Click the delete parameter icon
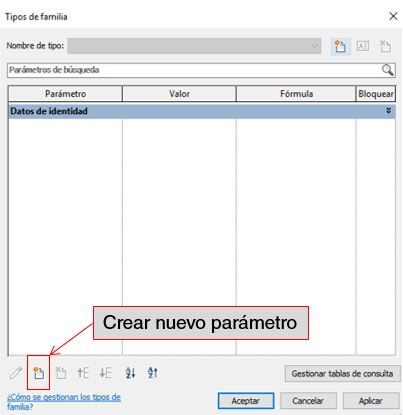The image size is (403, 415). tap(61, 373)
